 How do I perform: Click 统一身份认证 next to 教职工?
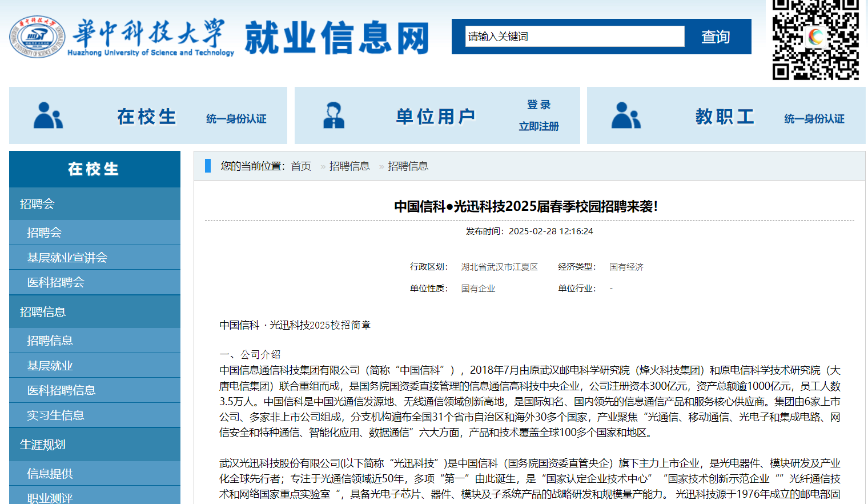coord(814,119)
